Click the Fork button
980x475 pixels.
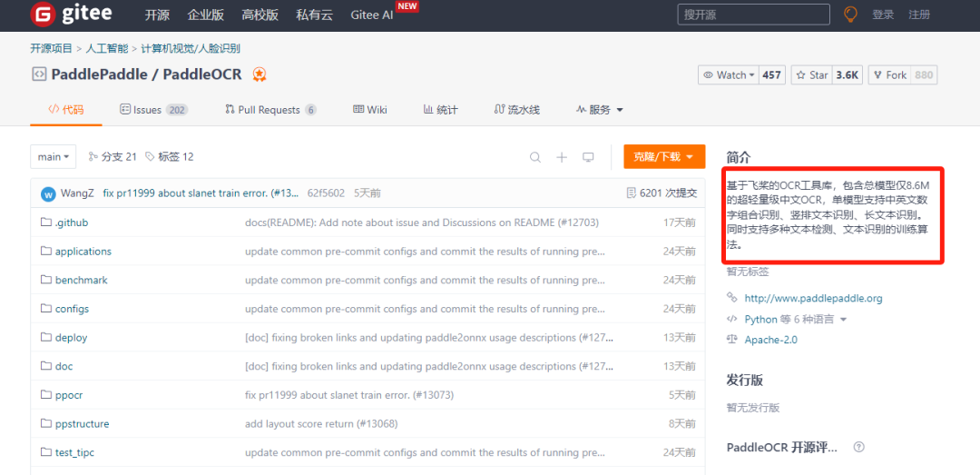(x=889, y=75)
